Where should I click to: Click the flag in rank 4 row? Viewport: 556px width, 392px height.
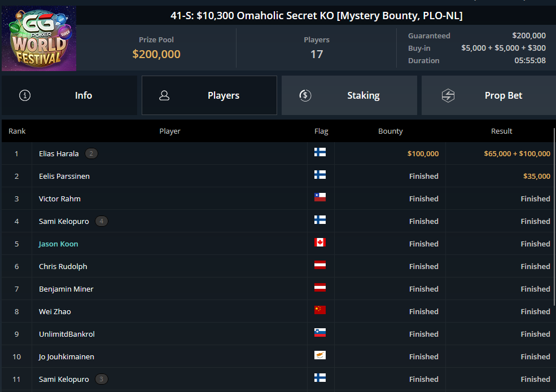point(320,220)
